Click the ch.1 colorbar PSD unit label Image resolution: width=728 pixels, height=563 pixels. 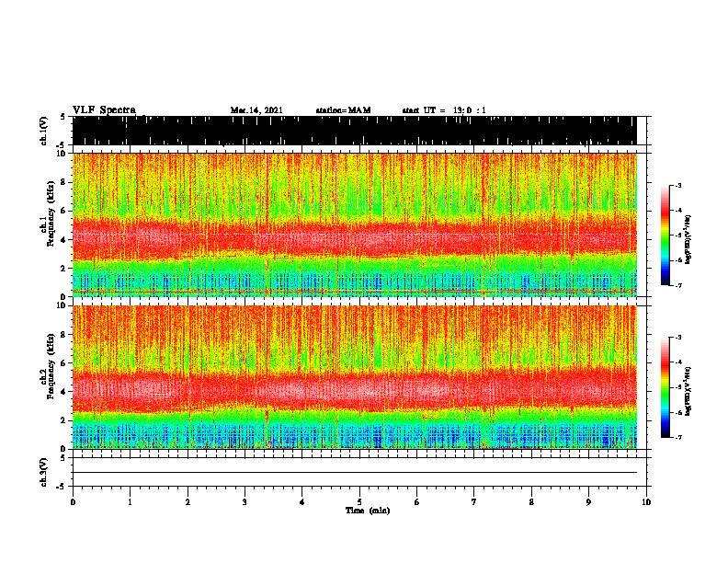click(688, 240)
